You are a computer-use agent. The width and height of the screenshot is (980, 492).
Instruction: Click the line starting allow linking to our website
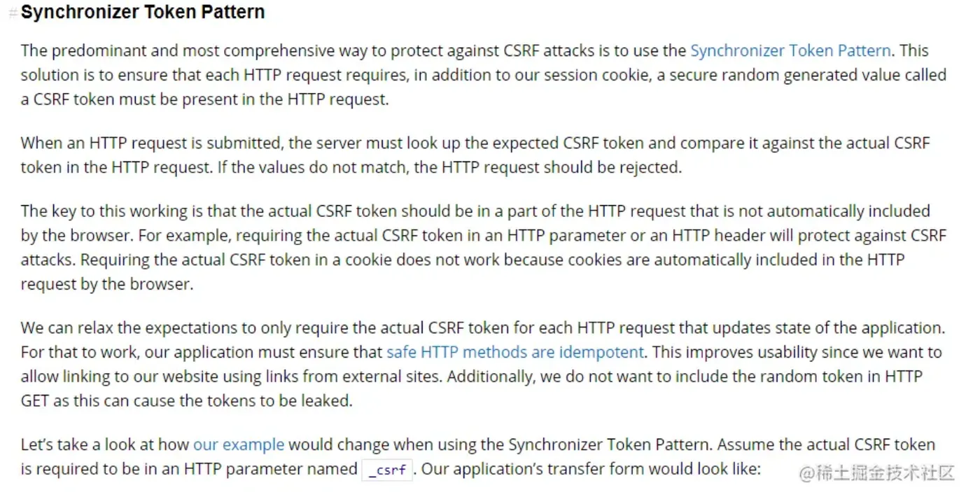pos(472,377)
